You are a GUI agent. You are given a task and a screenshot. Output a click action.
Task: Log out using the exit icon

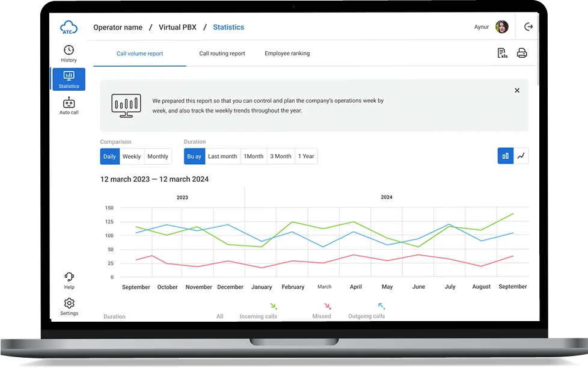click(528, 26)
